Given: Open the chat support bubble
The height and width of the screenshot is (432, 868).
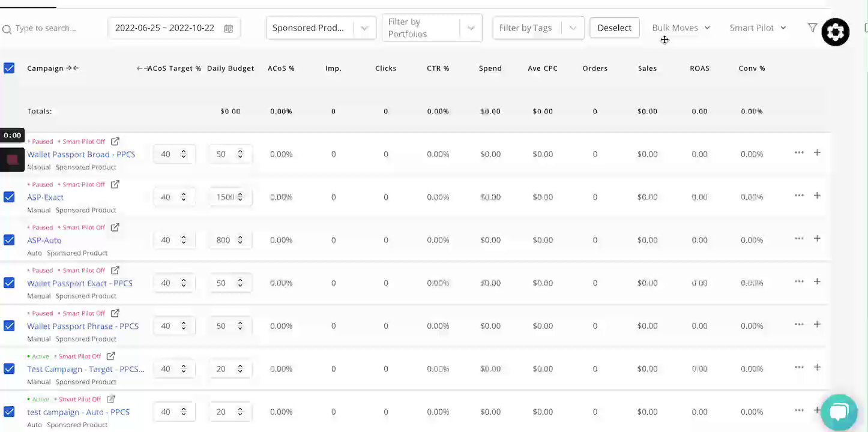Looking at the screenshot, I should click(x=839, y=412).
